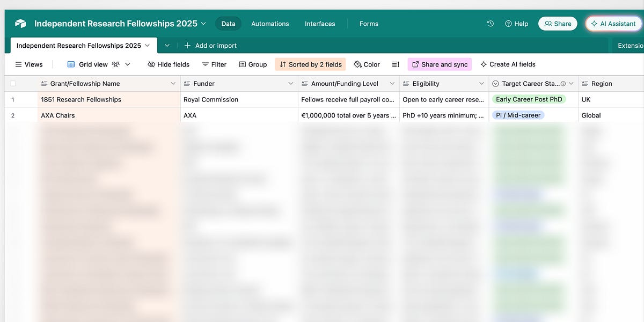The image size is (644, 322).
Task: Open the Filter menu
Action: (x=214, y=64)
